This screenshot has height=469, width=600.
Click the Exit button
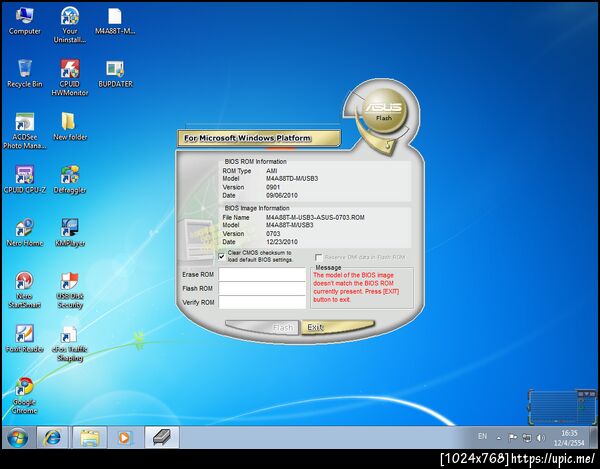coord(338,327)
